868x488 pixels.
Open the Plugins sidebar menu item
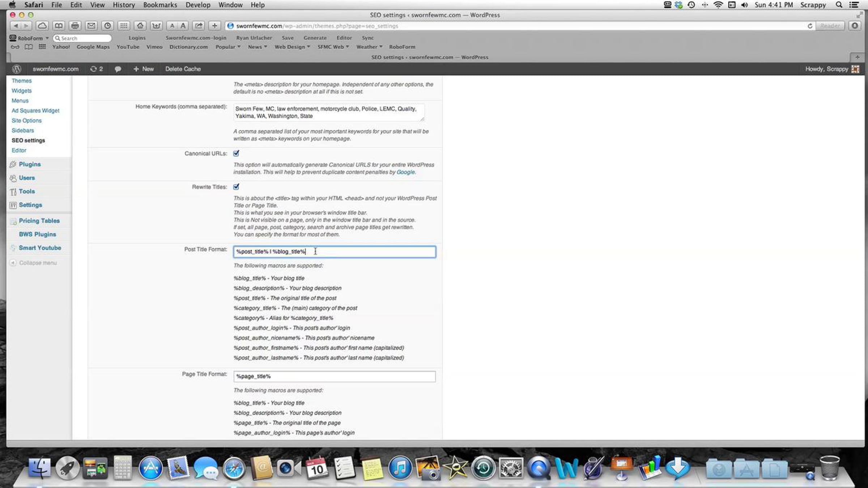point(30,164)
